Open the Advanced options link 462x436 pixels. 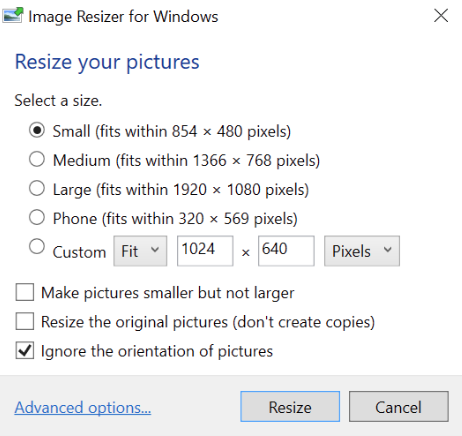tap(83, 408)
